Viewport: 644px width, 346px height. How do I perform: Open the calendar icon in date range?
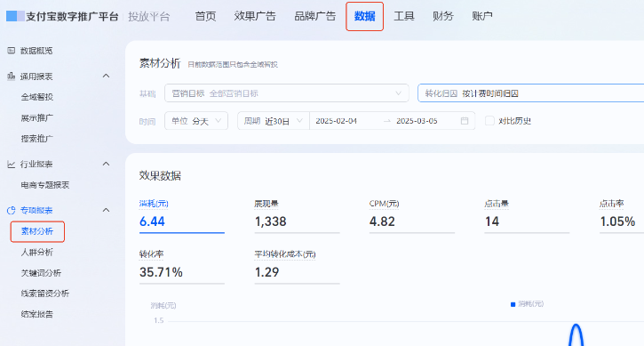click(465, 121)
